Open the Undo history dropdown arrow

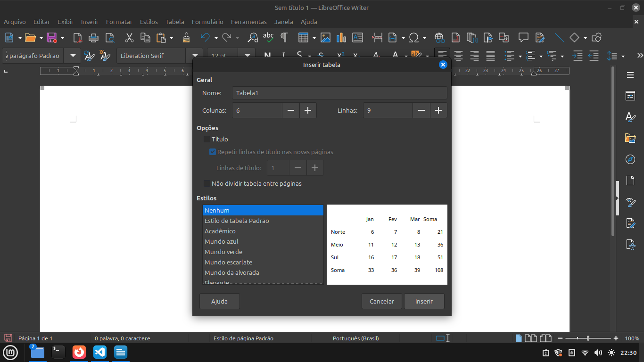(x=216, y=38)
